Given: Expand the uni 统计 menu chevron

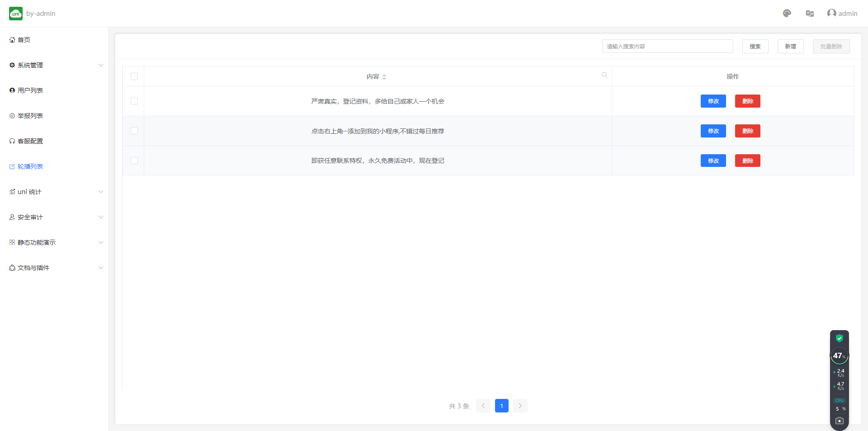Looking at the screenshot, I should point(101,192).
